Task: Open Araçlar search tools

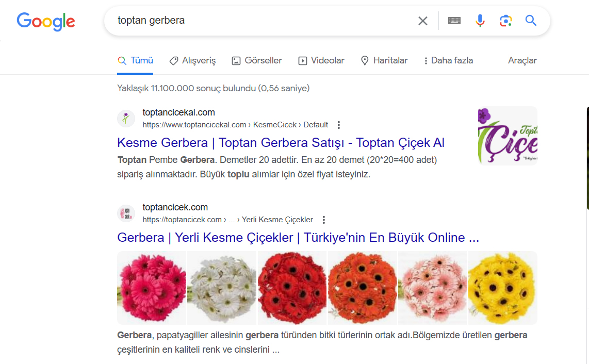Action: tap(522, 60)
